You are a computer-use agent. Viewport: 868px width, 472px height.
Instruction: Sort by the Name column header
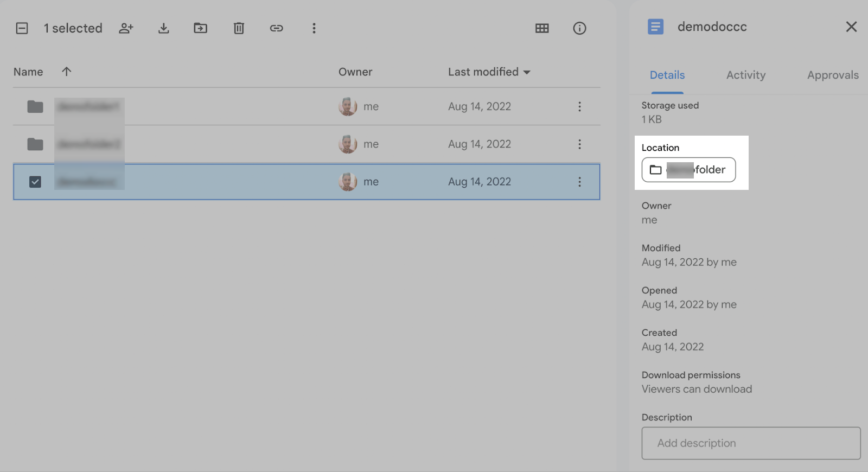tap(28, 72)
